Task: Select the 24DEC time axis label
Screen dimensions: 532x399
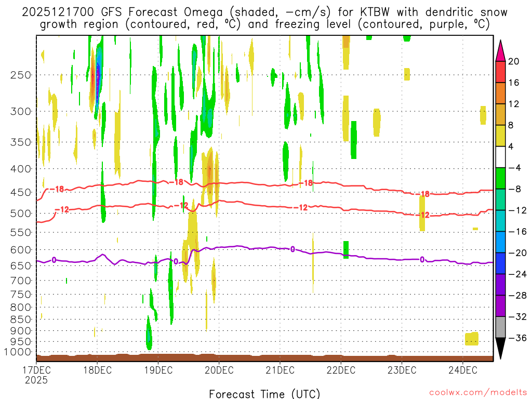Action: (x=463, y=370)
